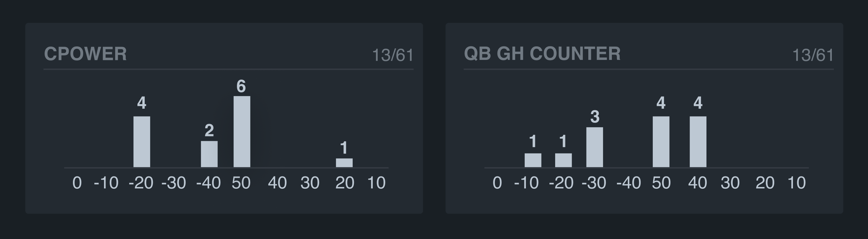Click the 13/61 count in QB GH COUNTER panel
Viewport: 868px width, 239px height.
[x=813, y=56]
